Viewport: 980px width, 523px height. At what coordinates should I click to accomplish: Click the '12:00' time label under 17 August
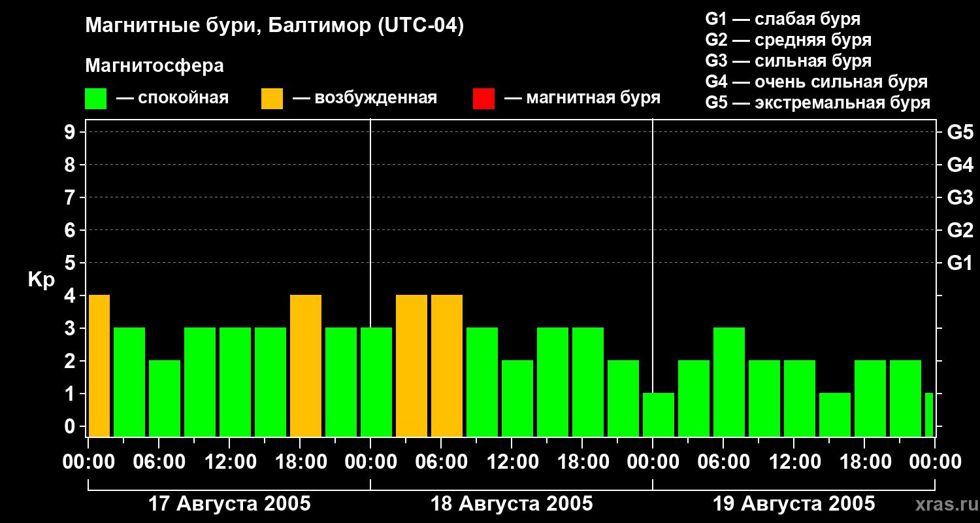(231, 462)
